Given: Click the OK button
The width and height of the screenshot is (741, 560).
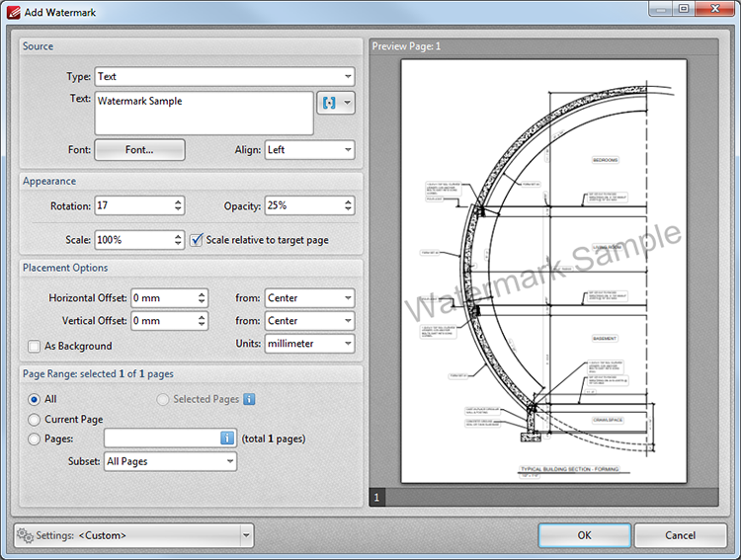Looking at the screenshot, I should coord(585,535).
